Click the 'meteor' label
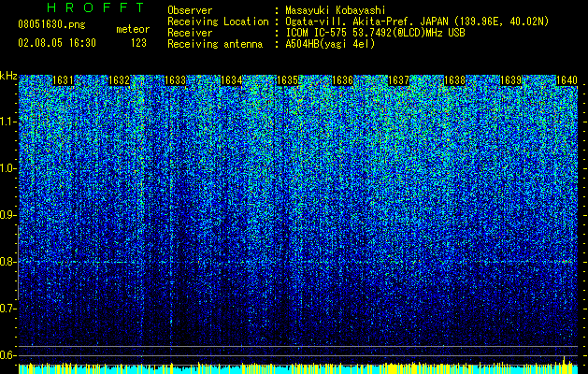The image size is (588, 374). click(133, 29)
